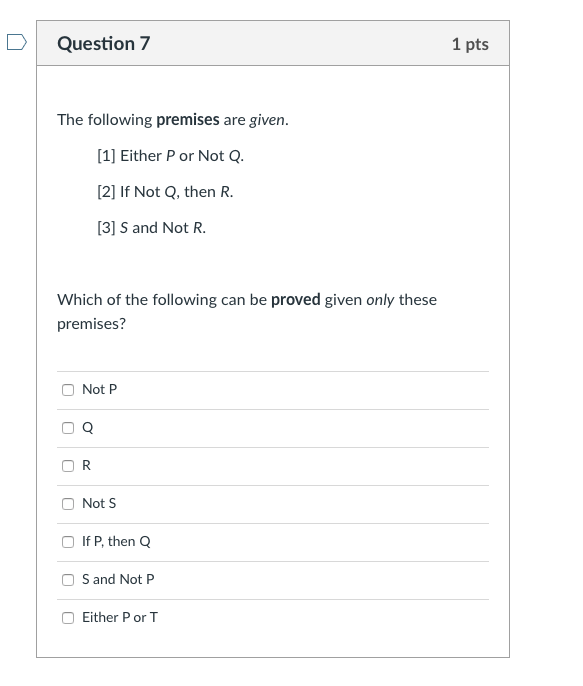This screenshot has width=583, height=686.
Task: Click the bold word 'proved' in the prompt
Action: 296,300
